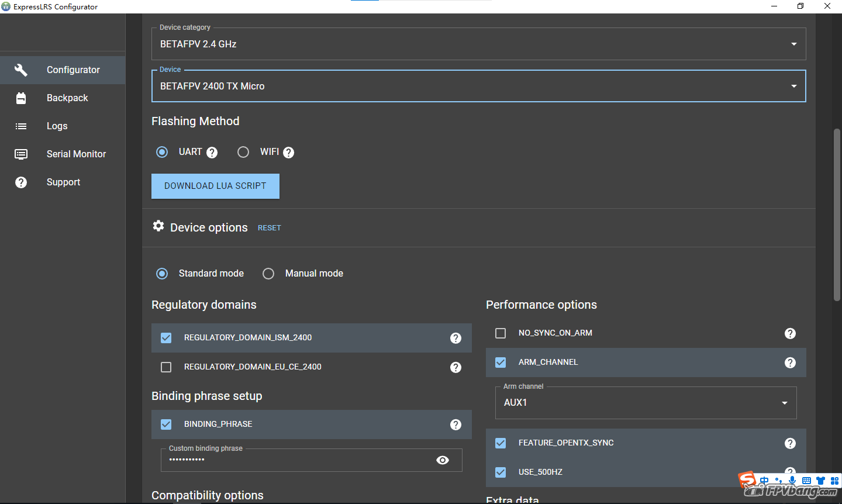The width and height of the screenshot is (842, 504).
Task: Click RESET next to Device options
Action: click(270, 228)
